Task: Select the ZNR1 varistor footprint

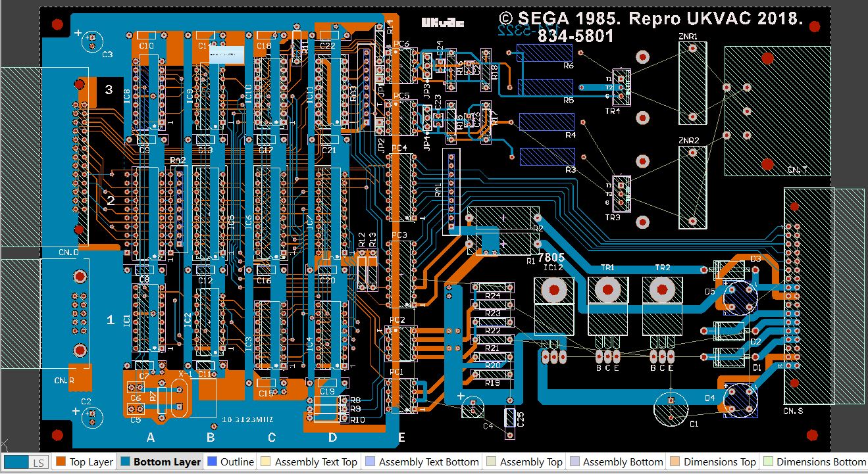Action: tap(692, 82)
